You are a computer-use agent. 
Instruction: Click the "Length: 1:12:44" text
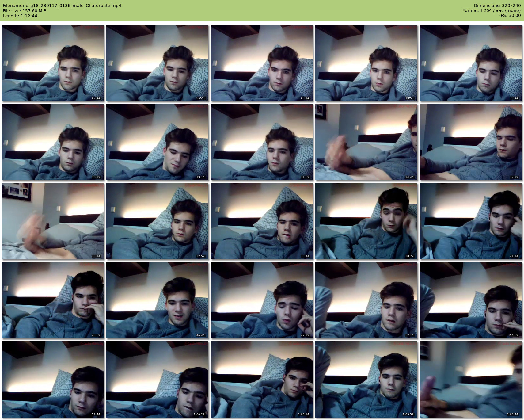point(20,16)
